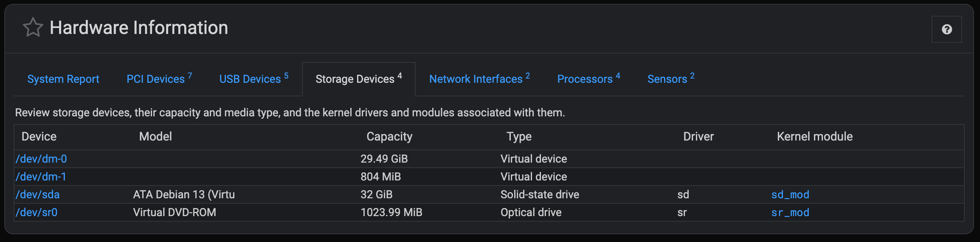Go to the Network Interfaces tab
This screenshot has height=242, width=980.
click(480, 79)
